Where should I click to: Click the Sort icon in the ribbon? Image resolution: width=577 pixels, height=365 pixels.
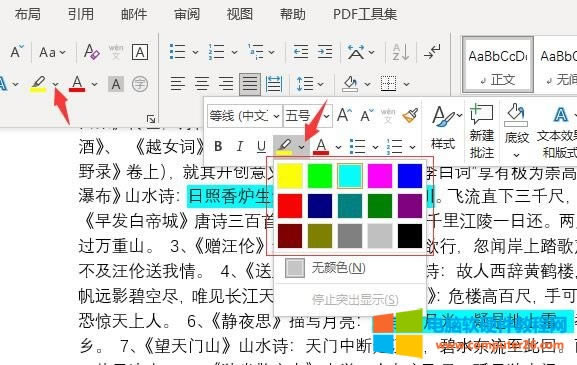click(401, 52)
